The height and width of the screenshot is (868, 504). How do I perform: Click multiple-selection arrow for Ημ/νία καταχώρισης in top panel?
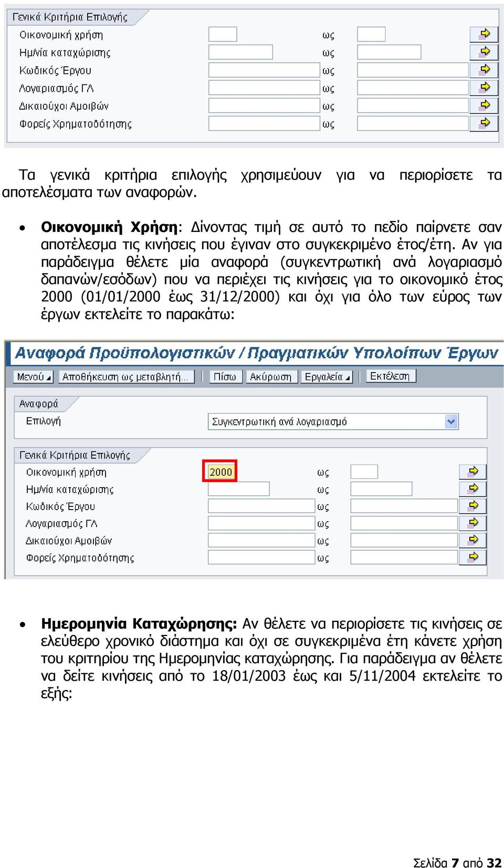(x=484, y=52)
